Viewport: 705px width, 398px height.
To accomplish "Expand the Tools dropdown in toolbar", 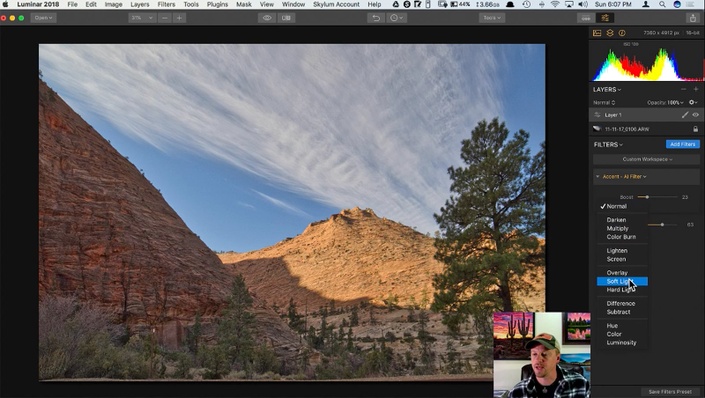I will [x=491, y=18].
